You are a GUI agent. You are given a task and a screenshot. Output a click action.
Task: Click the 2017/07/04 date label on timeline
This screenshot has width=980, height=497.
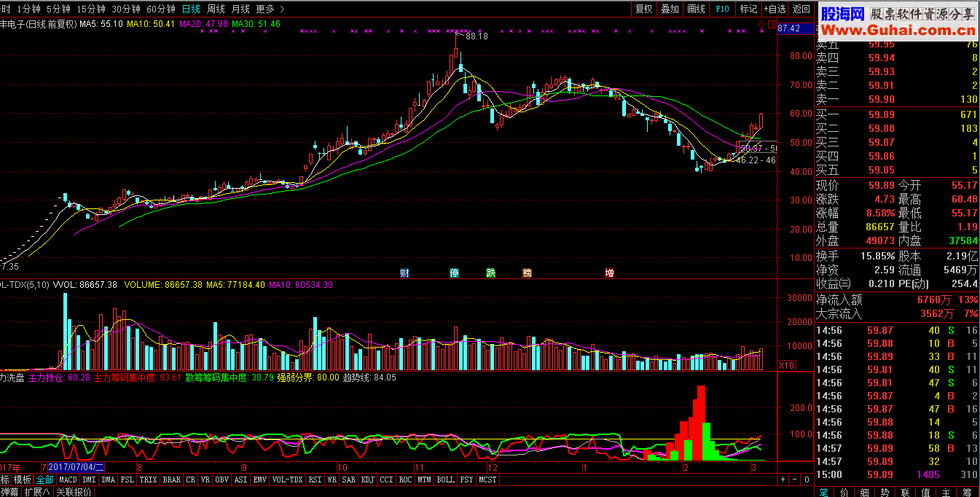pos(77,466)
